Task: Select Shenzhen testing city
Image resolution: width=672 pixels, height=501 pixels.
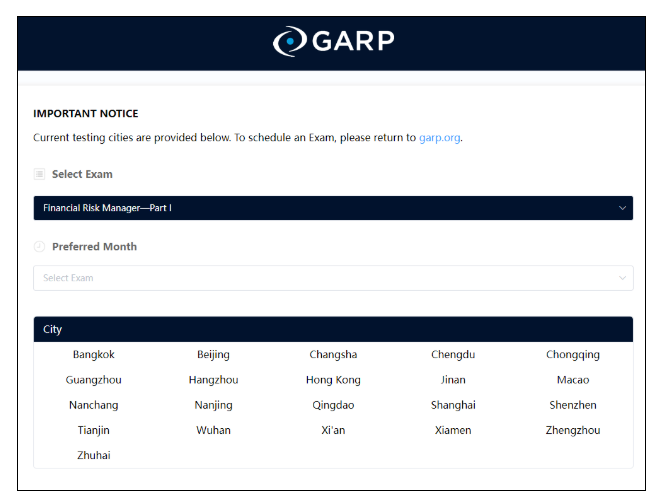Action: click(x=573, y=405)
